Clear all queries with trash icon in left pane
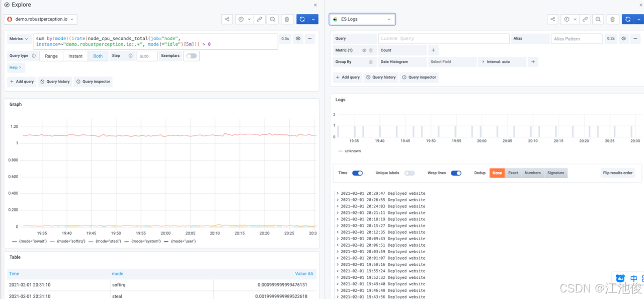The width and height of the screenshot is (644, 299). coord(287,19)
